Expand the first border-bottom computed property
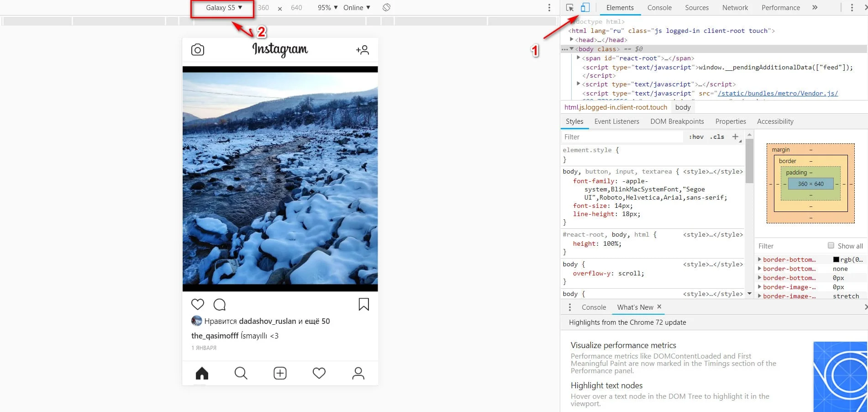 pos(759,259)
